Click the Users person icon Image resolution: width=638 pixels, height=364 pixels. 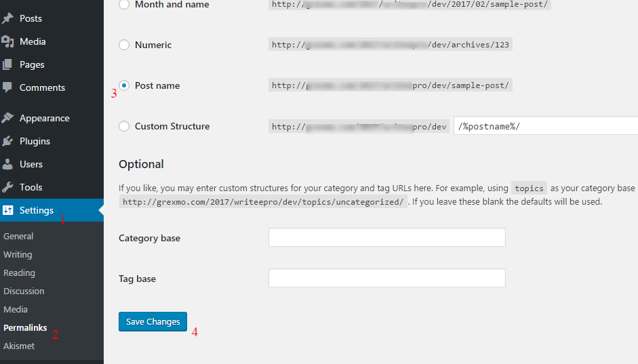click(x=7, y=164)
